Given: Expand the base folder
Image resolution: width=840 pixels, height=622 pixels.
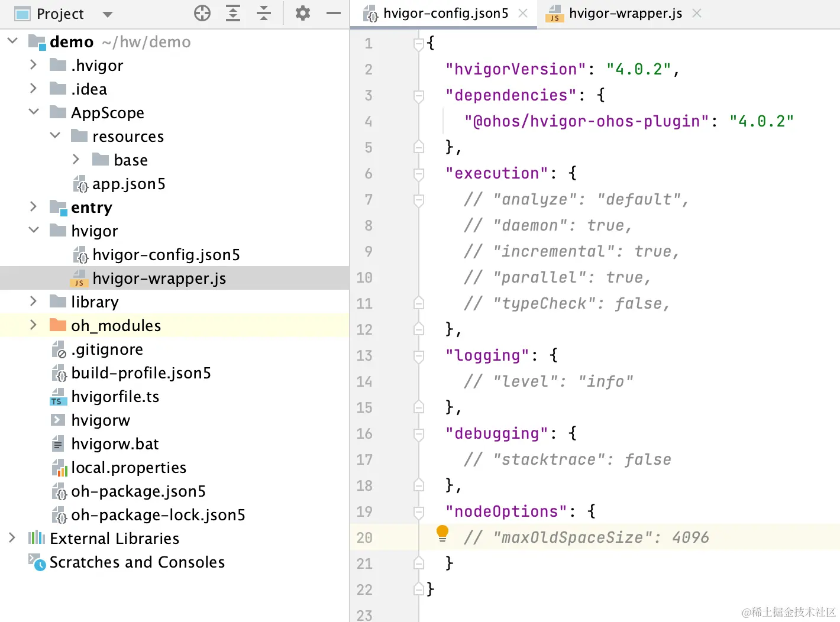Looking at the screenshot, I should (76, 159).
